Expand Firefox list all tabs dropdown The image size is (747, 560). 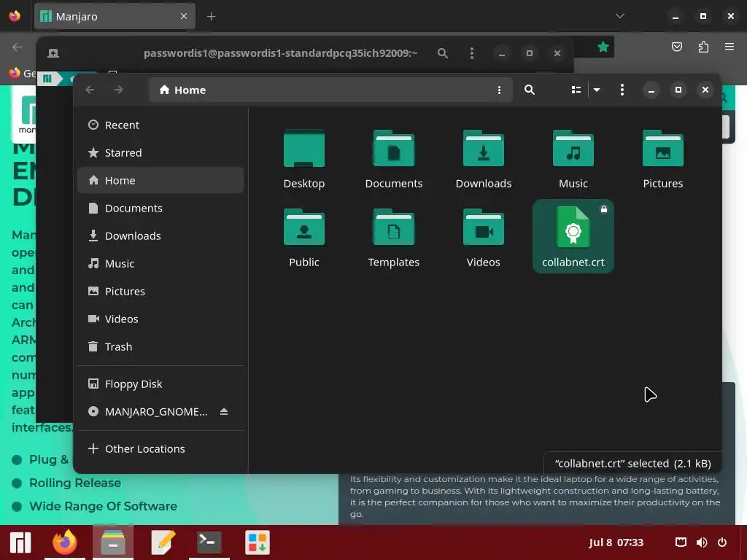click(620, 16)
